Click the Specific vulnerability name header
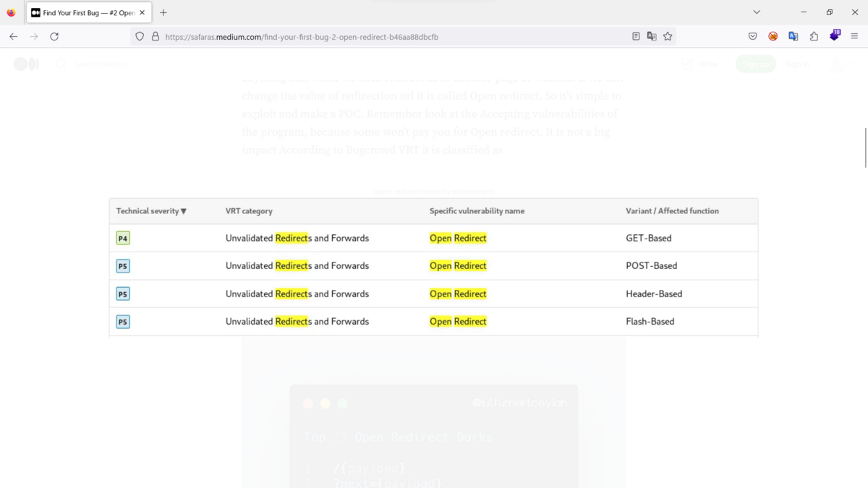The width and height of the screenshot is (868, 488). (477, 211)
